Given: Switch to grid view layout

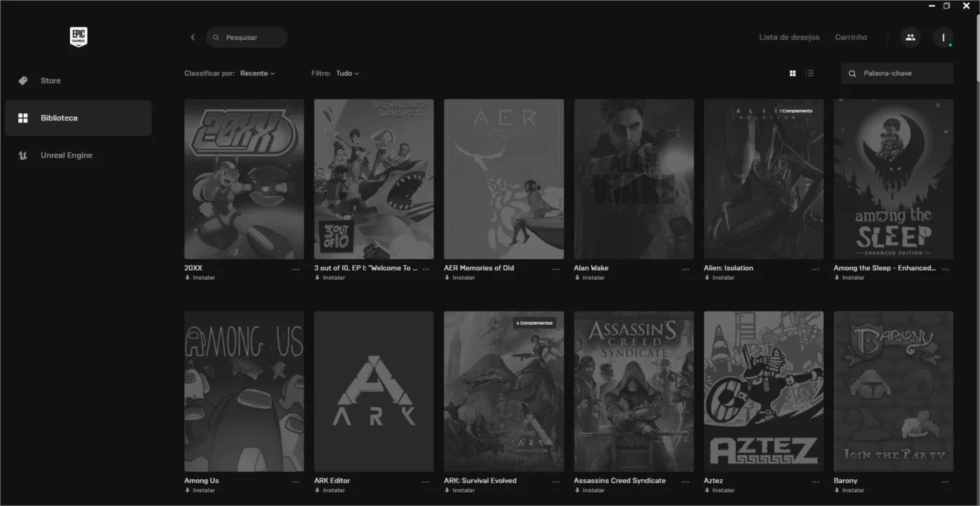Looking at the screenshot, I should (793, 73).
